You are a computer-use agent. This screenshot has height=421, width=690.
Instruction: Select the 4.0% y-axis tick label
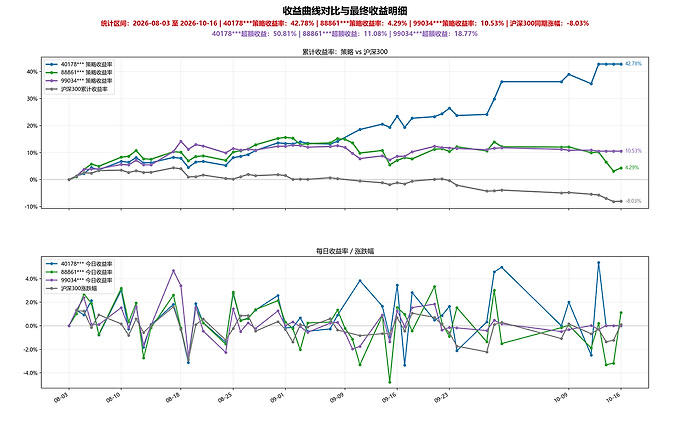pos(31,279)
